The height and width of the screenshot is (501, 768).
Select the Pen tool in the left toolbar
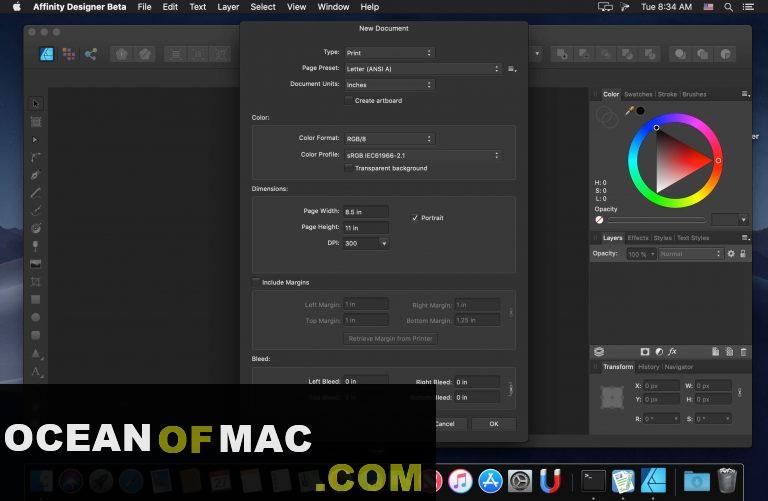coord(35,175)
